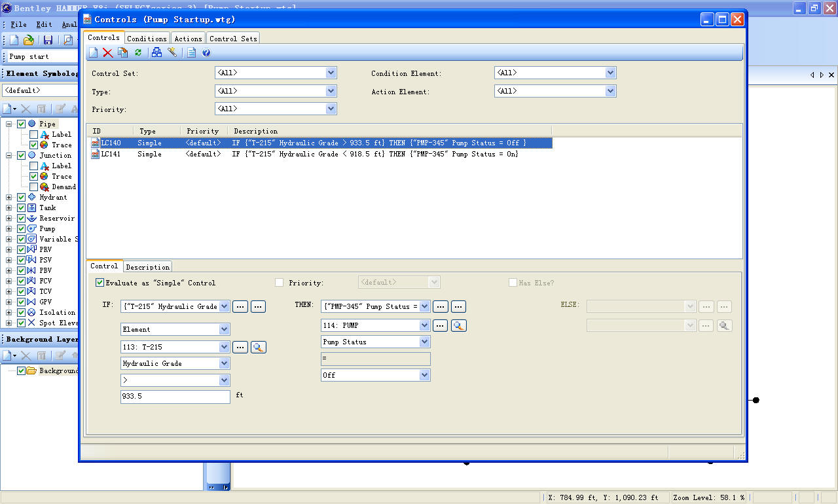This screenshot has height=504, width=838.
Task: Open the report document icon in Controls toolbar
Action: [x=191, y=52]
